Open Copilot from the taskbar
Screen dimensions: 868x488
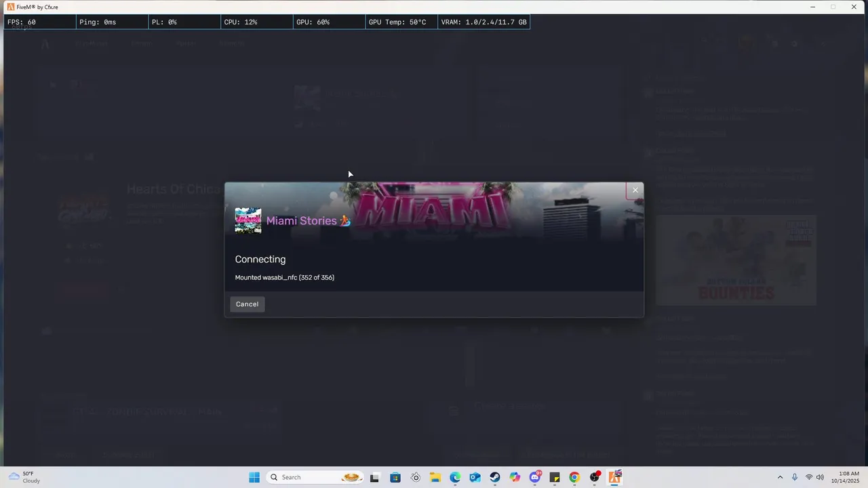pos(515,477)
